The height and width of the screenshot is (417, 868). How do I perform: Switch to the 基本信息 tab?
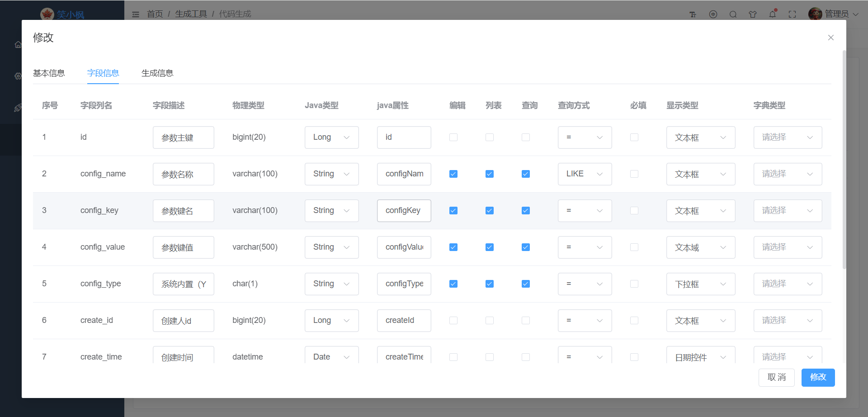(x=49, y=73)
